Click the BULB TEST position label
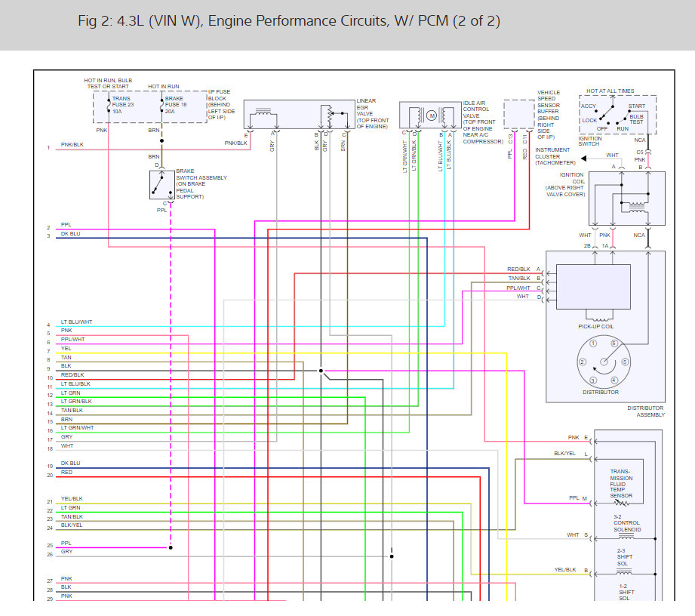This screenshot has height=616, width=695. (636, 119)
